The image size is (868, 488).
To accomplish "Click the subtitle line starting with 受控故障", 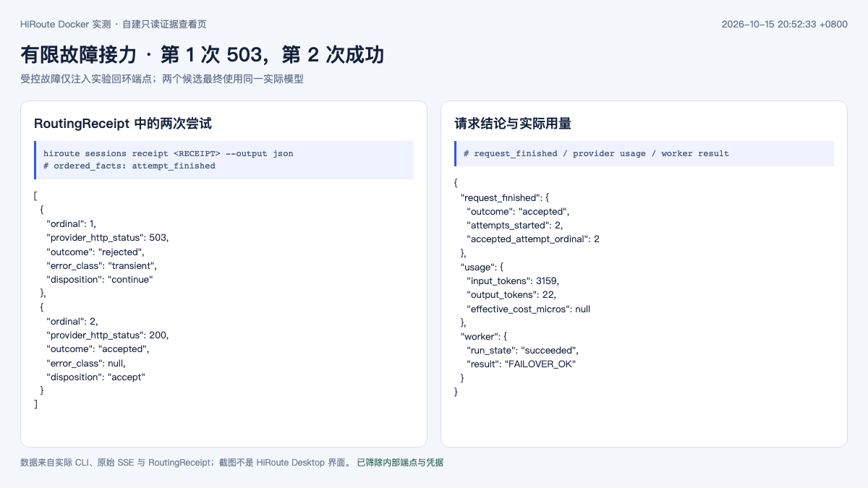I will point(162,79).
